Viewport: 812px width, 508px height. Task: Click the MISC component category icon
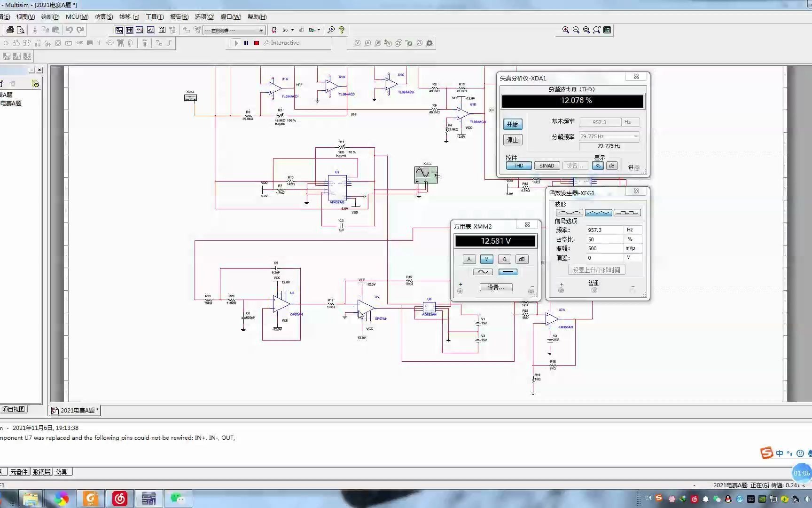[79, 43]
